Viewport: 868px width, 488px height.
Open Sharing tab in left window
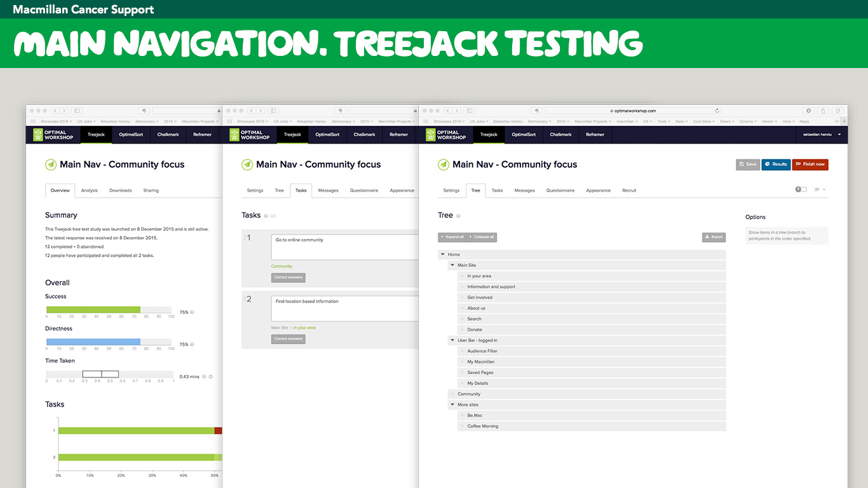[151, 191]
